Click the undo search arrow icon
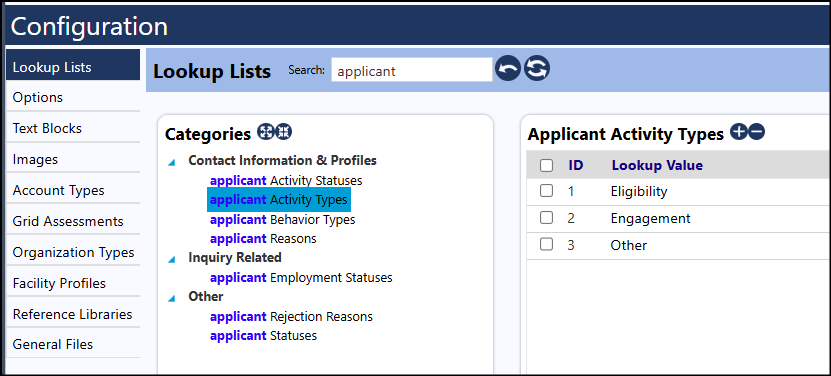The width and height of the screenshot is (831, 376). [508, 69]
